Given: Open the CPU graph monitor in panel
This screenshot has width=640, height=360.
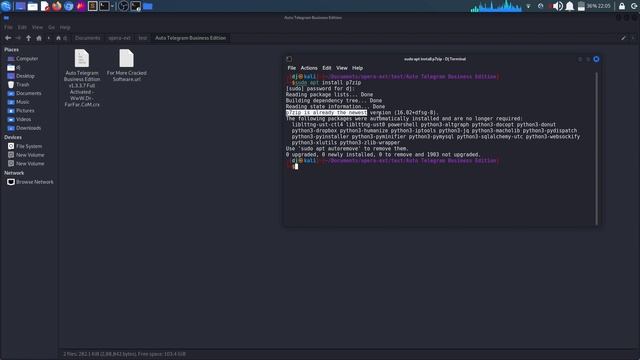Looking at the screenshot, I should [x=496, y=6].
